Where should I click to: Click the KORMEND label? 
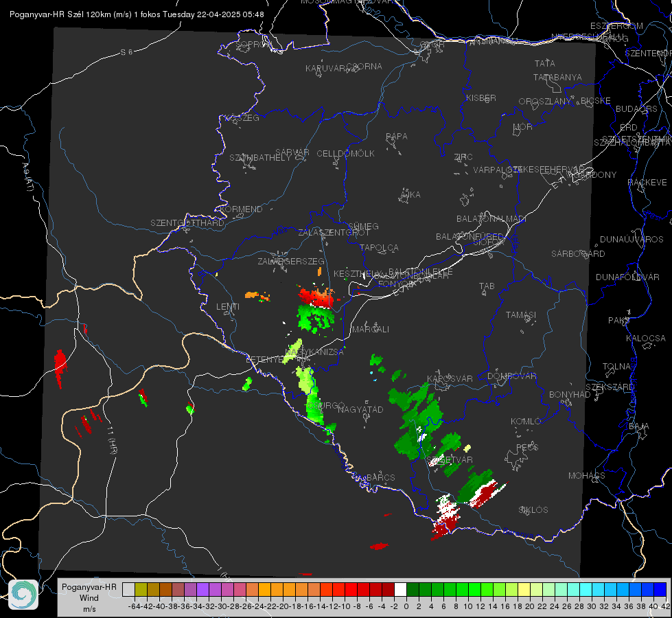[x=241, y=209]
